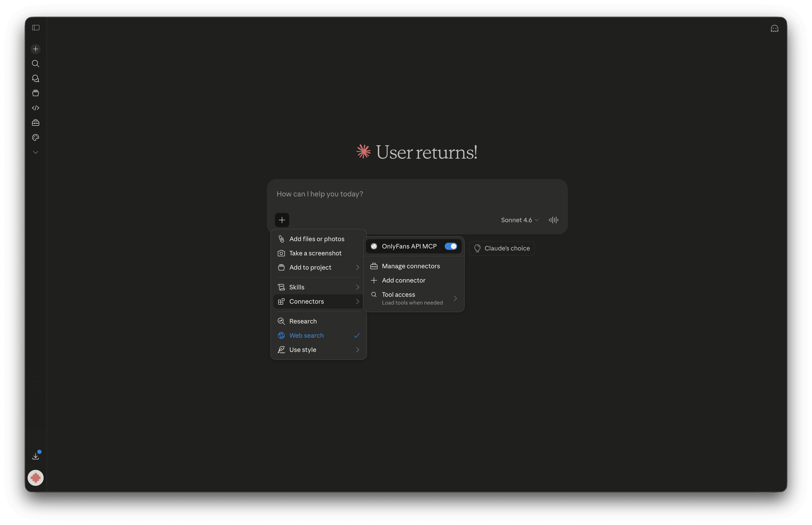
Task: Toggle Web search option
Action: pos(318,336)
